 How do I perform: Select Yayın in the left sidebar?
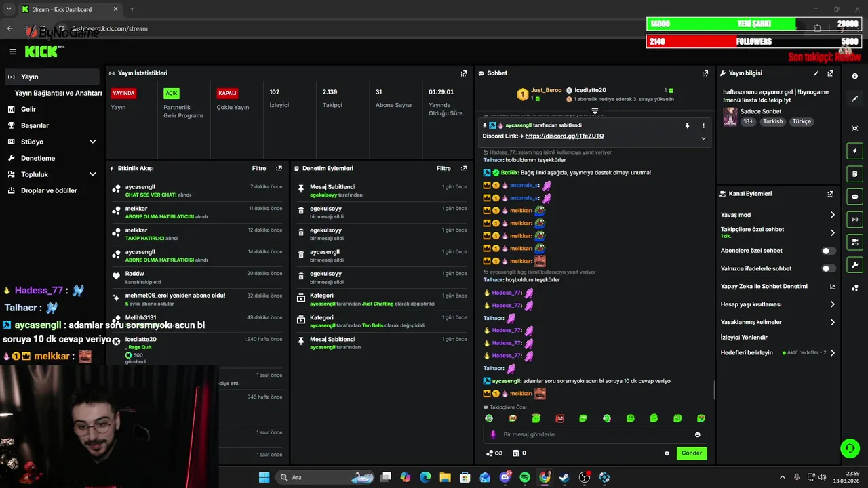52,77
